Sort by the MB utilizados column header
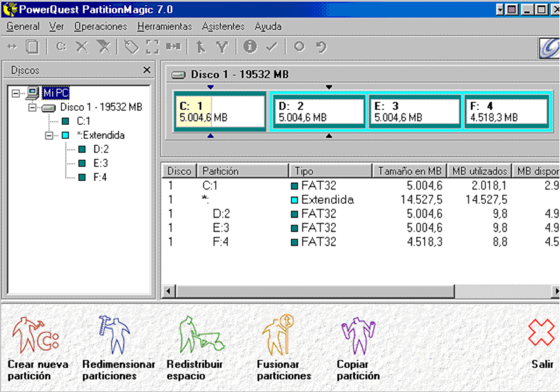This screenshot has width=560, height=392. pos(480,171)
